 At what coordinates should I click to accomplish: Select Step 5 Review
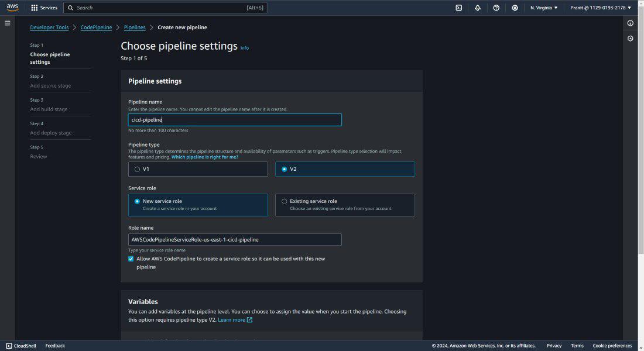pyautogui.click(x=38, y=156)
